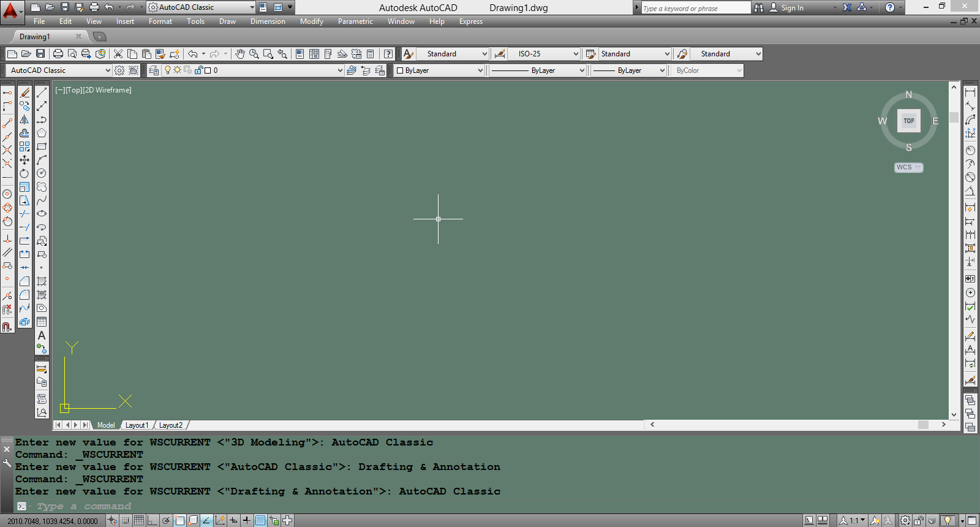The height and width of the screenshot is (527, 980).
Task: Open the Express menu
Action: coord(471,21)
